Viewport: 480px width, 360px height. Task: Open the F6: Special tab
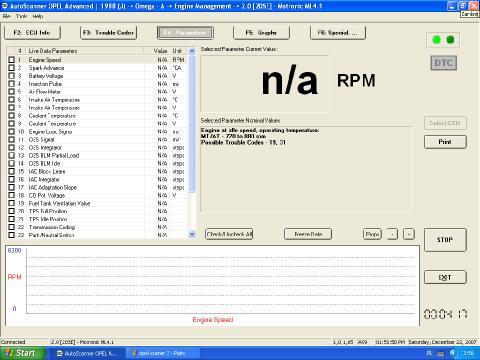[x=338, y=33]
